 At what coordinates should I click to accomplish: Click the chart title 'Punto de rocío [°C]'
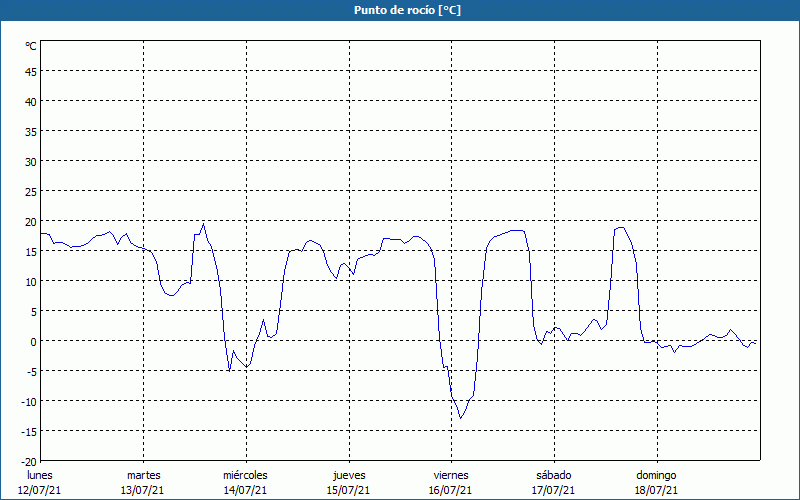click(x=407, y=10)
